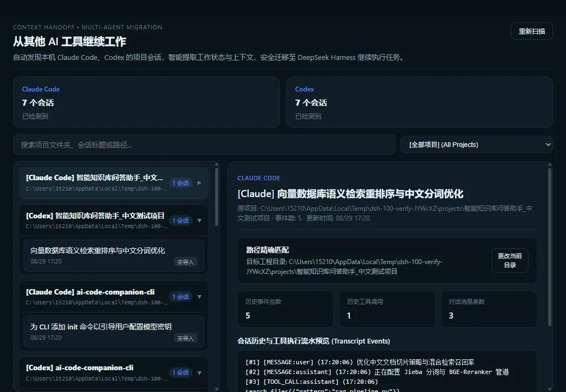Select the [Claude Code] 智能知识库问答助手 project row
This screenshot has width=566, height=392.
114,183
